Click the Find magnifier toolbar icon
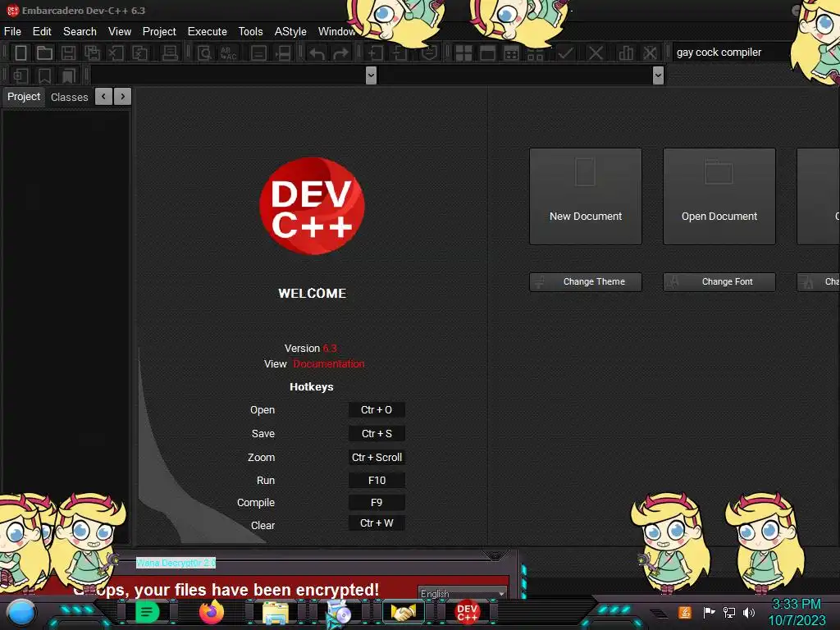This screenshot has width=840, height=630. click(x=204, y=53)
